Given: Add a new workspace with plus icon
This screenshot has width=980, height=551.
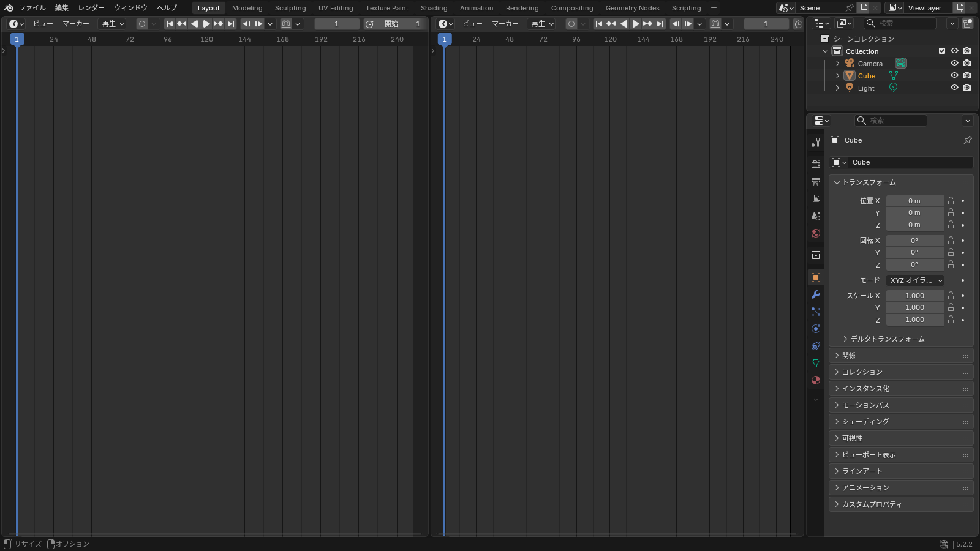Looking at the screenshot, I should click(714, 8).
